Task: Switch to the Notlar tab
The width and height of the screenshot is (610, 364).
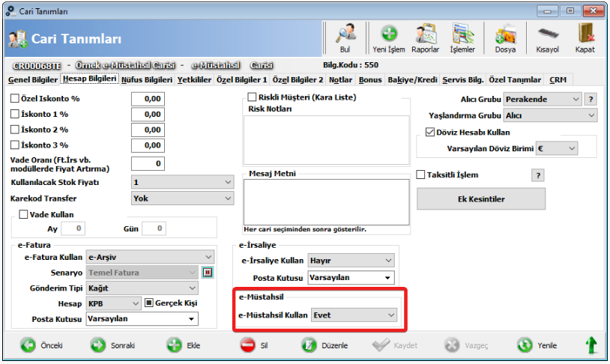Action: tap(340, 79)
